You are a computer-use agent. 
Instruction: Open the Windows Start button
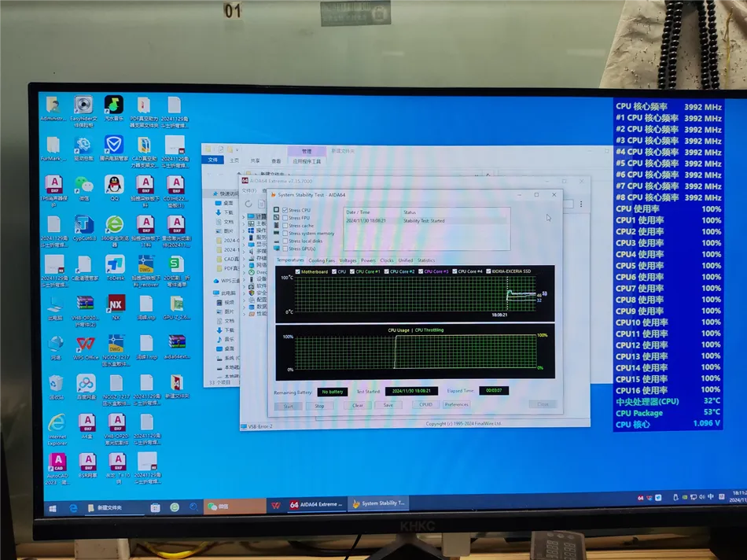(53, 509)
